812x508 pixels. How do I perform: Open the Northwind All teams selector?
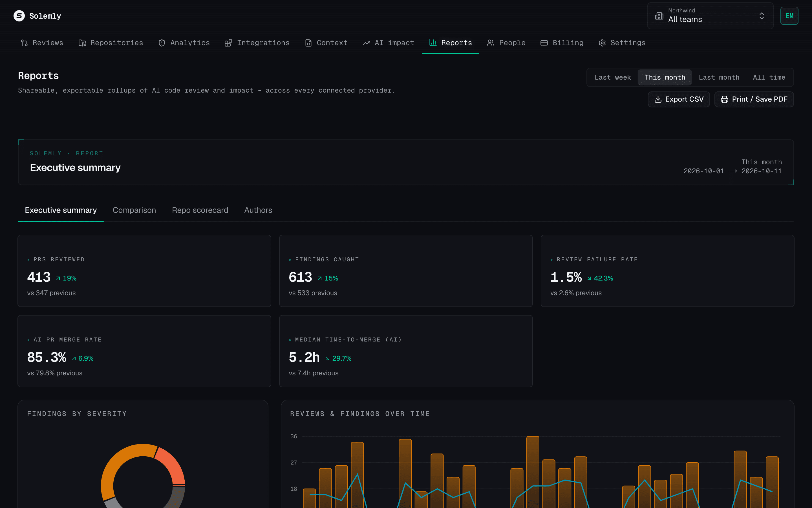[x=710, y=16]
